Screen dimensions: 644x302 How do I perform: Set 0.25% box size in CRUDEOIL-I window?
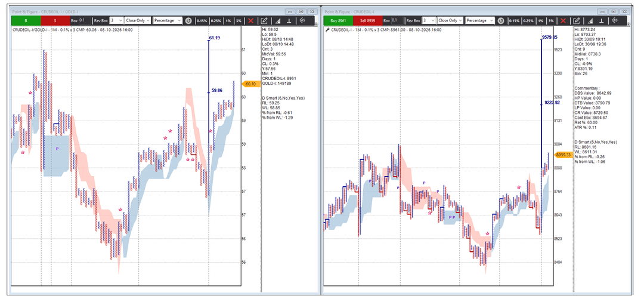pyautogui.click(x=528, y=20)
